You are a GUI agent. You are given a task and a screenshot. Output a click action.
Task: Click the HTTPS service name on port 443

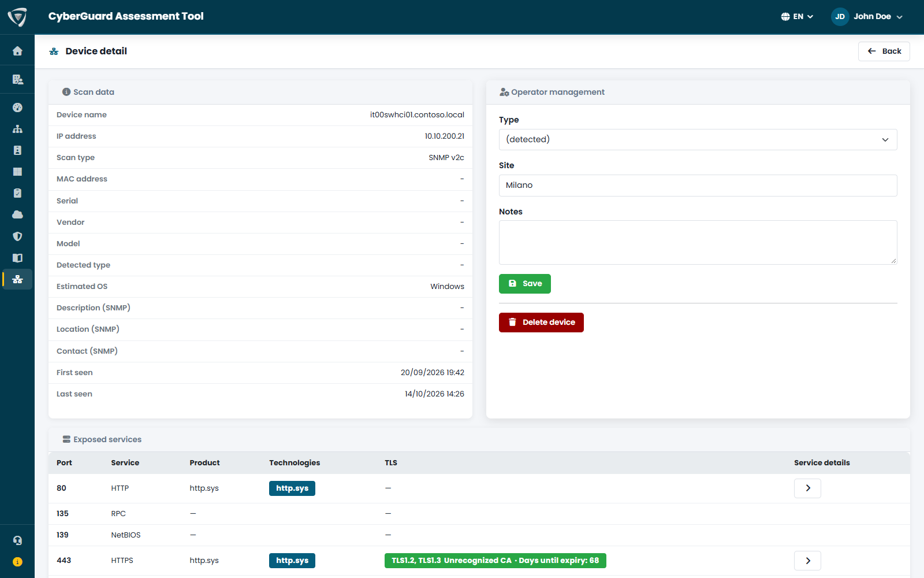pos(122,561)
